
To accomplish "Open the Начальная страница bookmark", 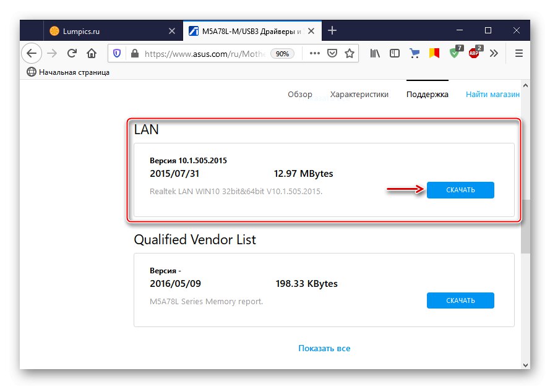I will point(68,72).
